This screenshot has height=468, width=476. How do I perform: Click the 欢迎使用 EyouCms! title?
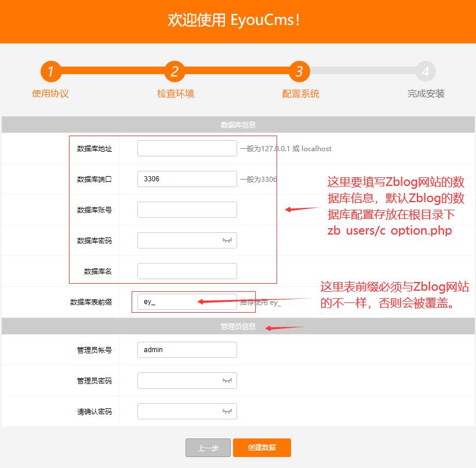(x=234, y=20)
